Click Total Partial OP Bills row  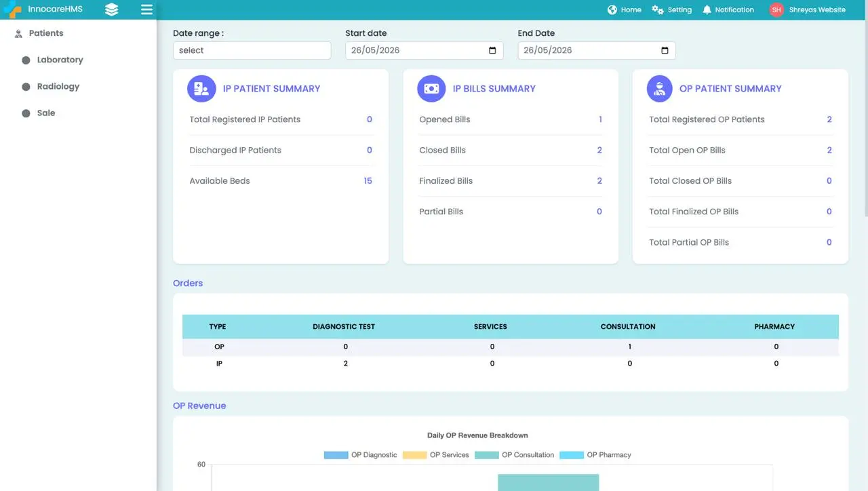click(741, 242)
